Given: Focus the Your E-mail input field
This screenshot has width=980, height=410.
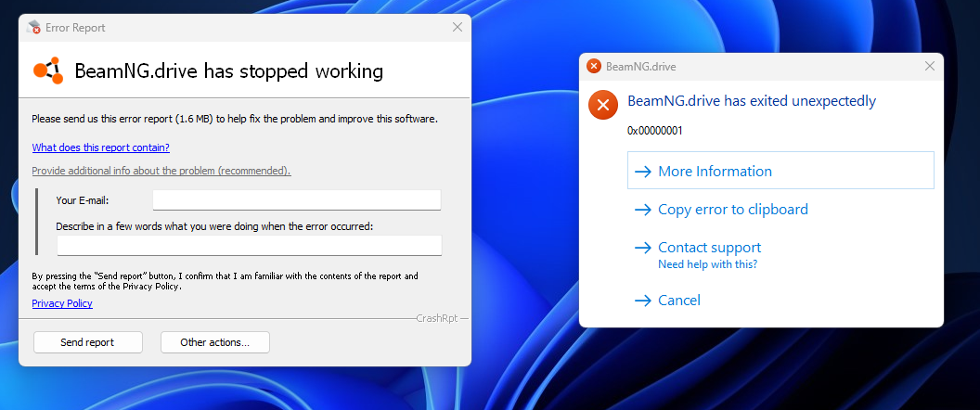Looking at the screenshot, I should pyautogui.click(x=297, y=200).
